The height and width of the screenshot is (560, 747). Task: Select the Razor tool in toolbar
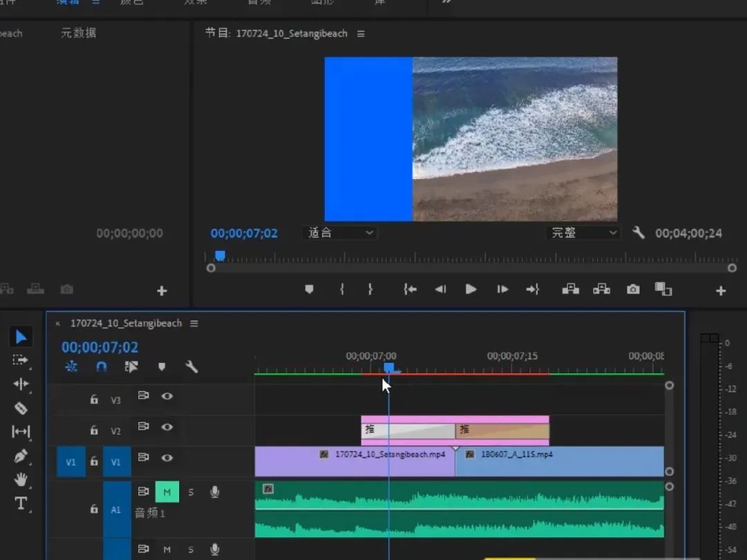(21, 408)
